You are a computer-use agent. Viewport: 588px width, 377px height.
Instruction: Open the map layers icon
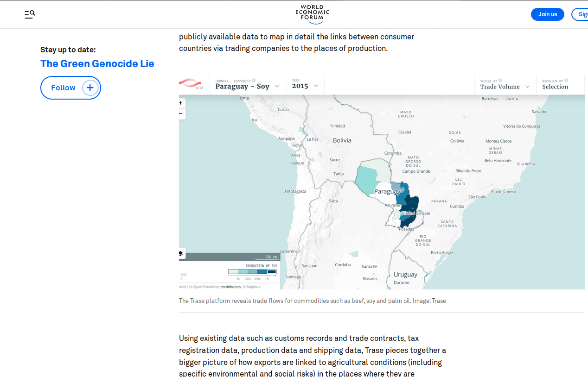[x=181, y=253]
